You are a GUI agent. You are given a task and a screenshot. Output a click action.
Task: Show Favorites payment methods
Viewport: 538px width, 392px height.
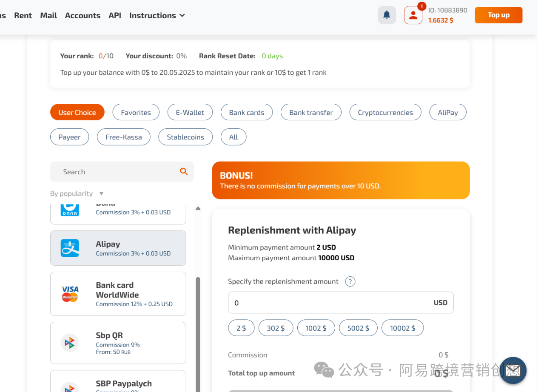pos(136,112)
